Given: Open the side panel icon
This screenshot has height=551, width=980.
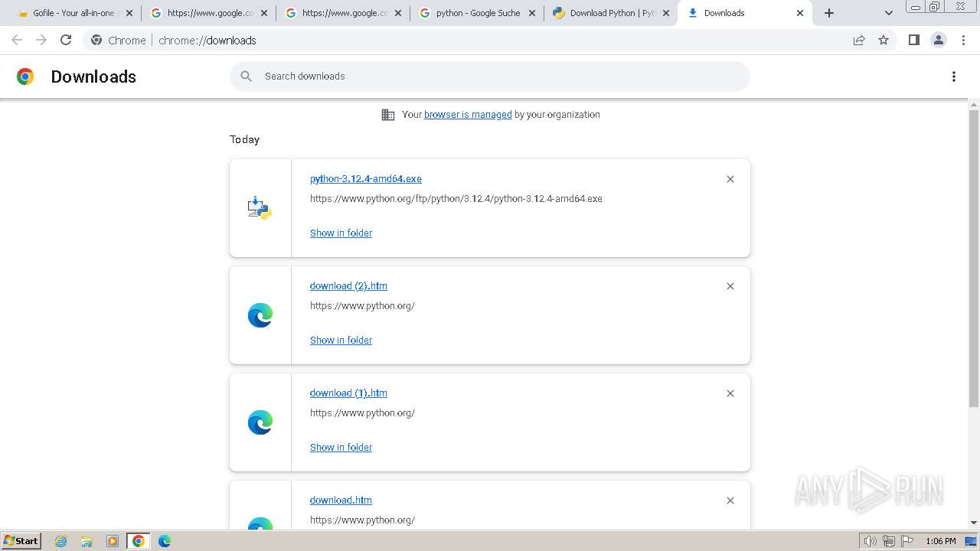Looking at the screenshot, I should pyautogui.click(x=913, y=40).
